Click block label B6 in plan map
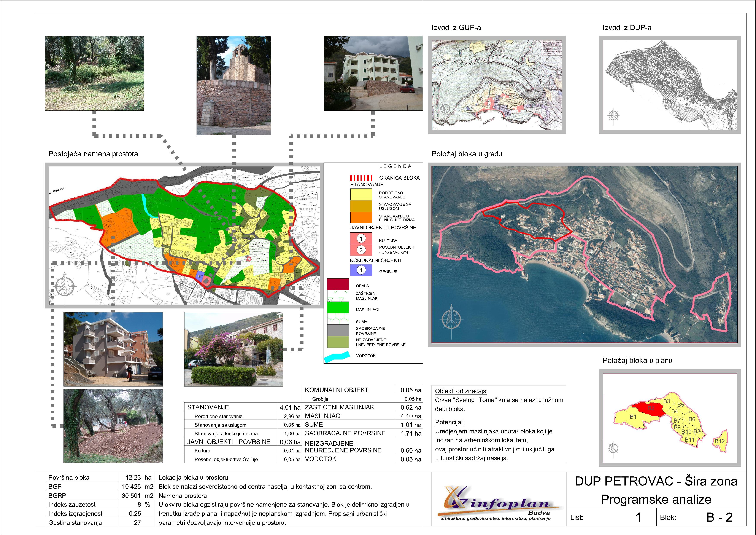The image size is (756, 535). tap(692, 419)
